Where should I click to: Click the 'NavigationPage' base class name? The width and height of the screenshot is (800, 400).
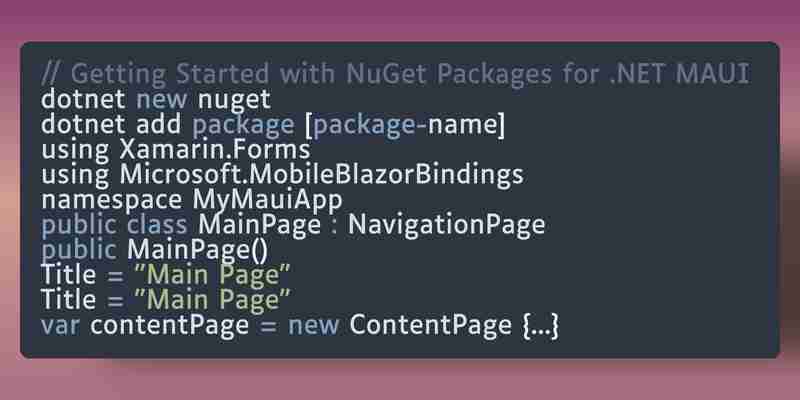(x=446, y=225)
